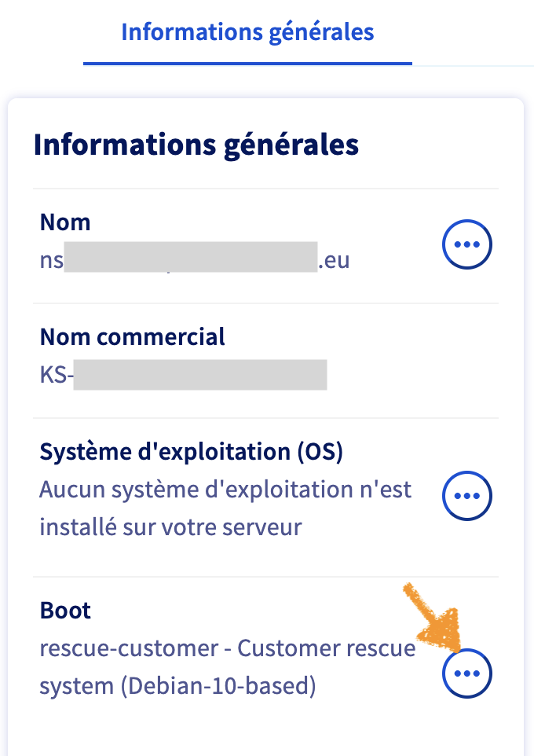Open the Boot row three-dot menu

click(467, 673)
